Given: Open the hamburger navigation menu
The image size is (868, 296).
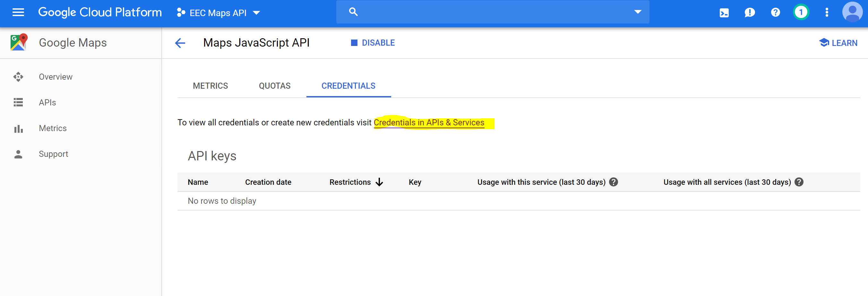Looking at the screenshot, I should pos(18,13).
